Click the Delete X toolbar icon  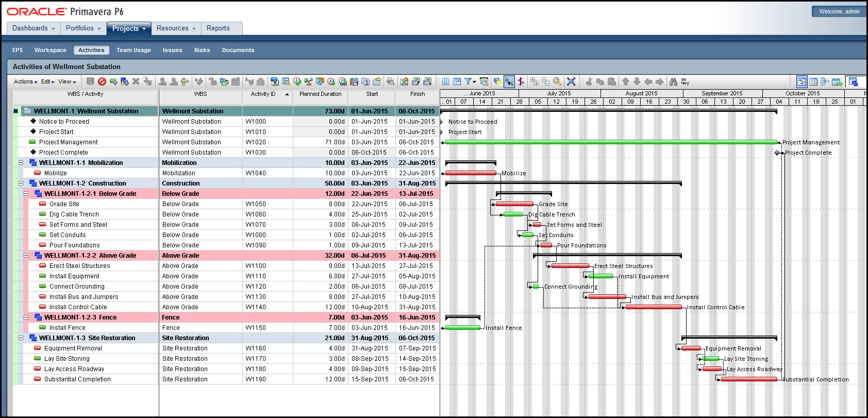click(136, 81)
